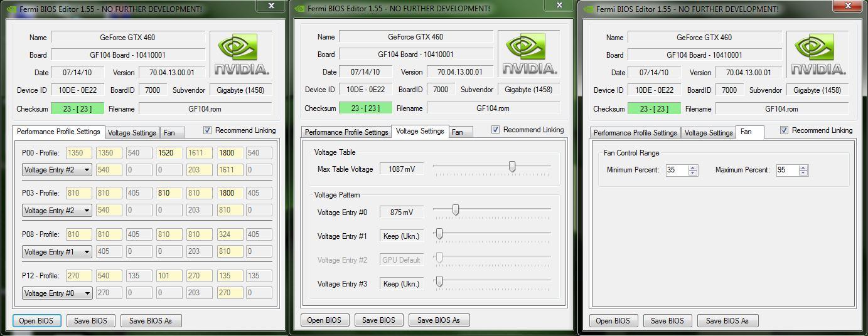Decrease Maximum Percent with its down arrow
The height and width of the screenshot is (336, 868).
click(x=803, y=173)
